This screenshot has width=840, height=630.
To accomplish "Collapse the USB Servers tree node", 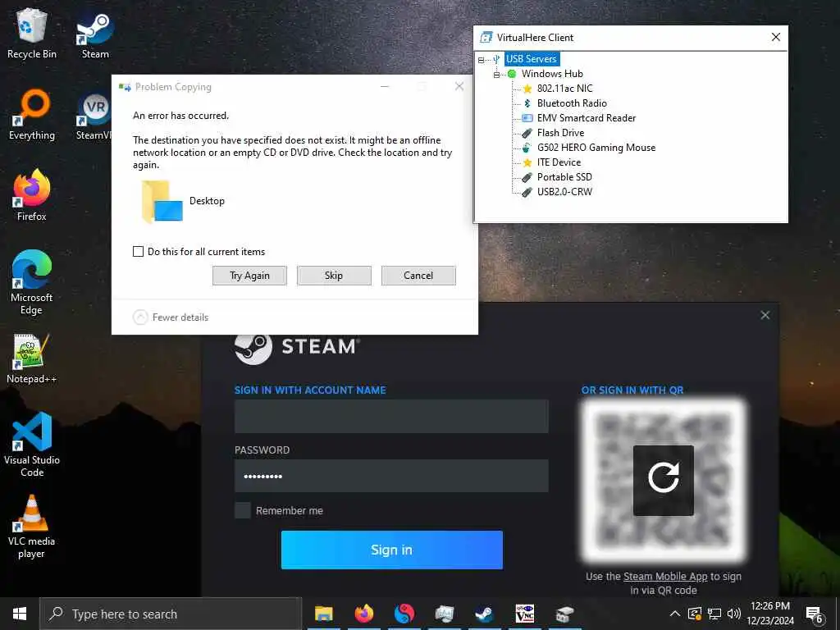I will [x=481, y=59].
